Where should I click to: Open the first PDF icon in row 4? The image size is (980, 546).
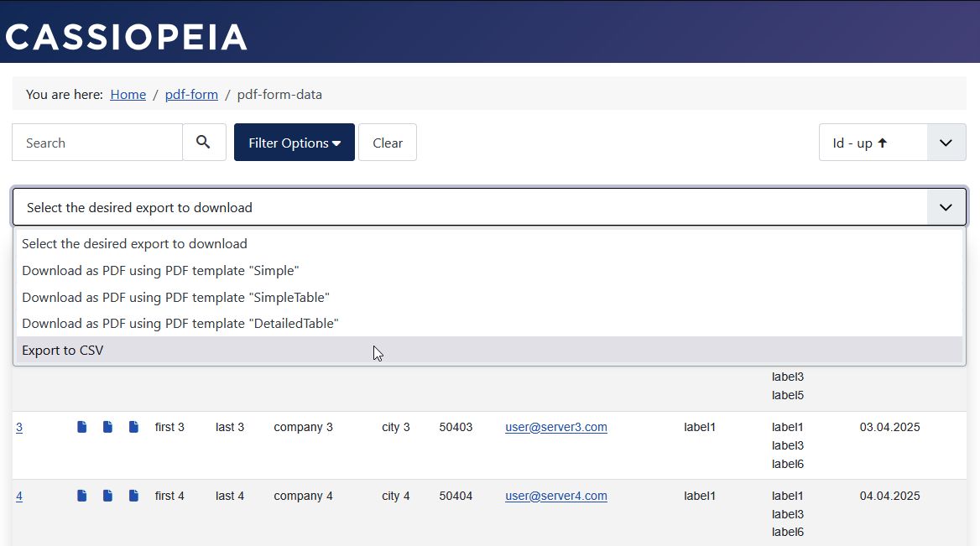click(81, 496)
